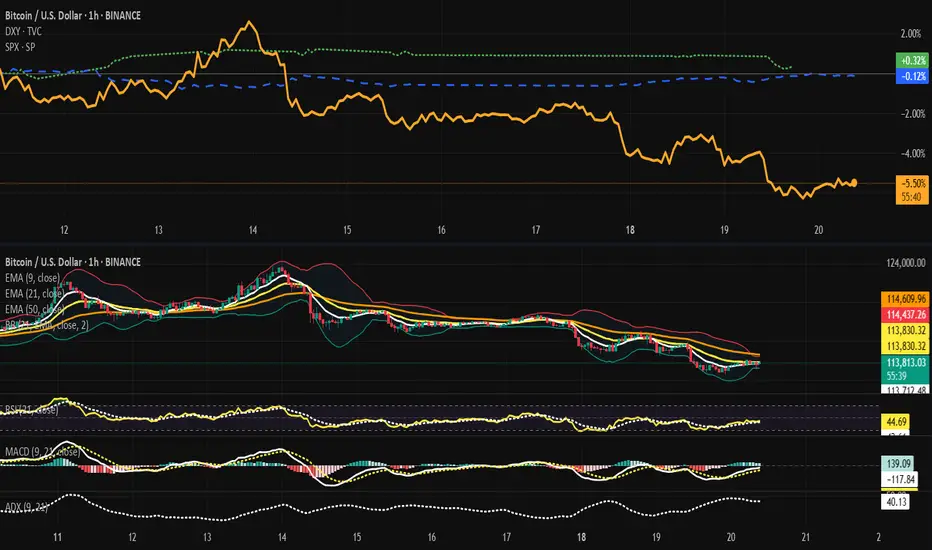Click the green 113,813.03 last price label

tap(905, 362)
